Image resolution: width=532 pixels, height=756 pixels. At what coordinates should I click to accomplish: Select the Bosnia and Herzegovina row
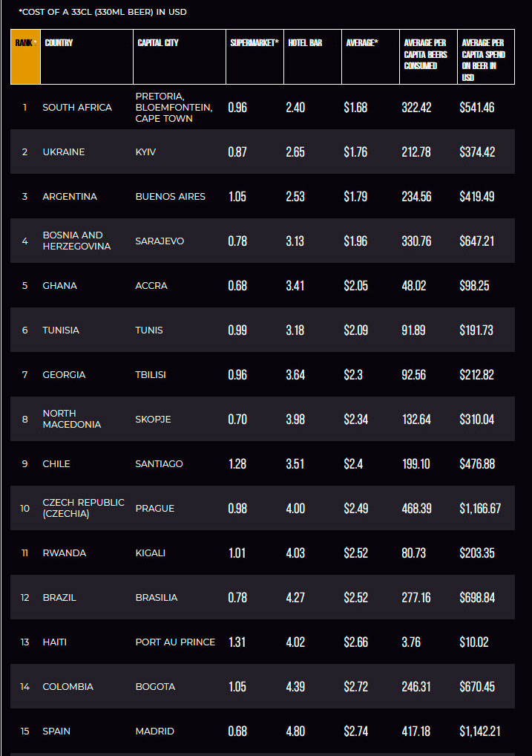(x=263, y=241)
